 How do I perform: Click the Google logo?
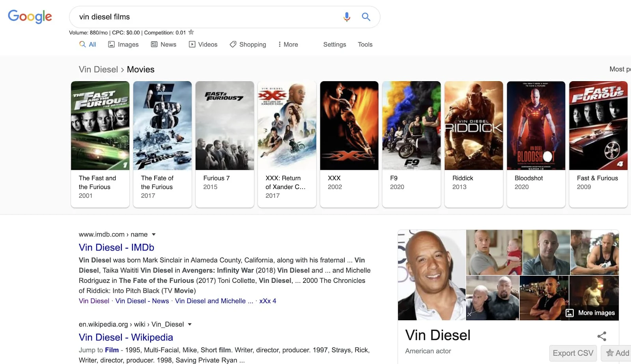coord(30,17)
